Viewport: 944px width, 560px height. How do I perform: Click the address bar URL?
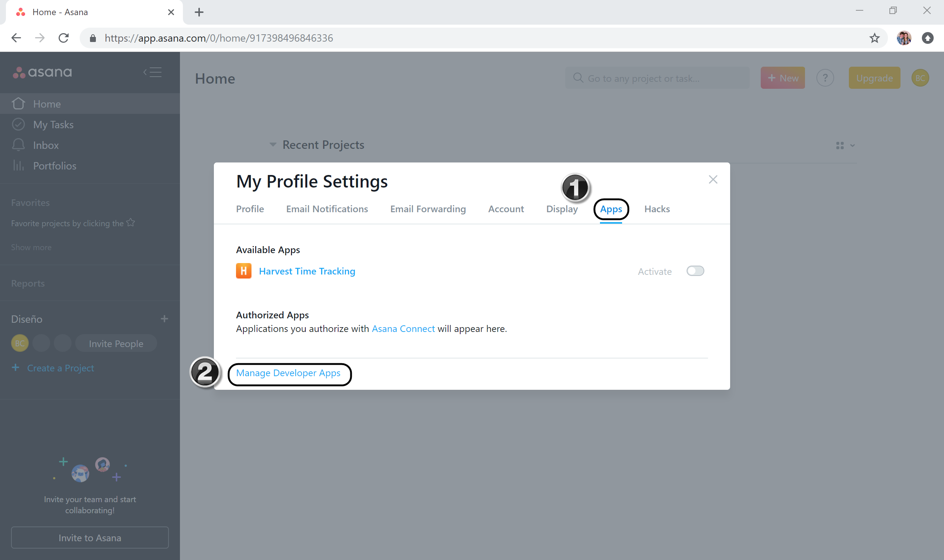coord(219,38)
